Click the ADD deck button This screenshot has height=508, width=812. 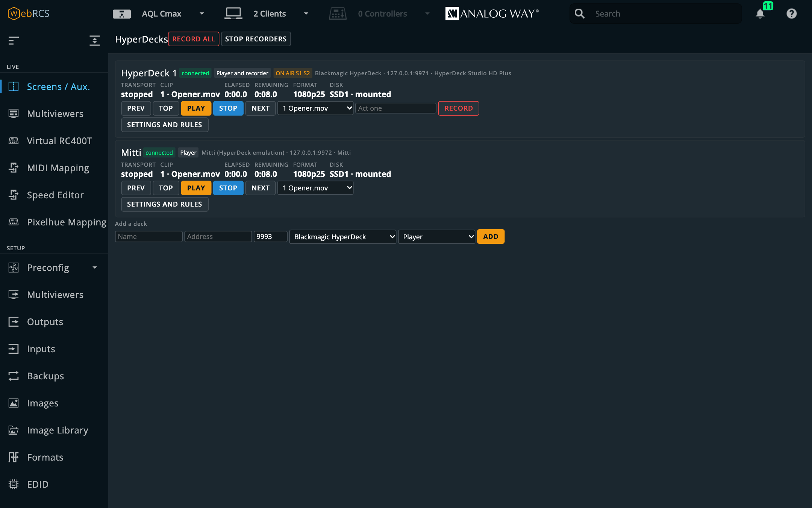point(491,237)
